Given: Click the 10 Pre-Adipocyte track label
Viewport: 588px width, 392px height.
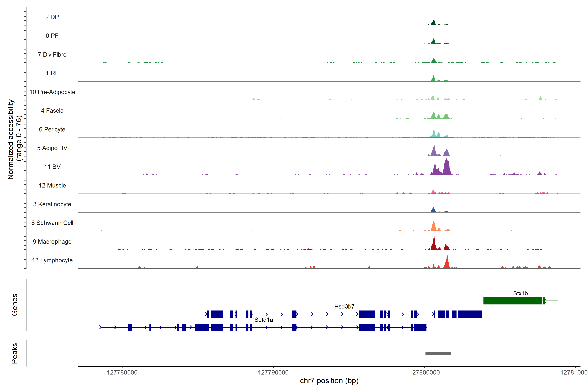Looking at the screenshot, I should (x=52, y=92).
